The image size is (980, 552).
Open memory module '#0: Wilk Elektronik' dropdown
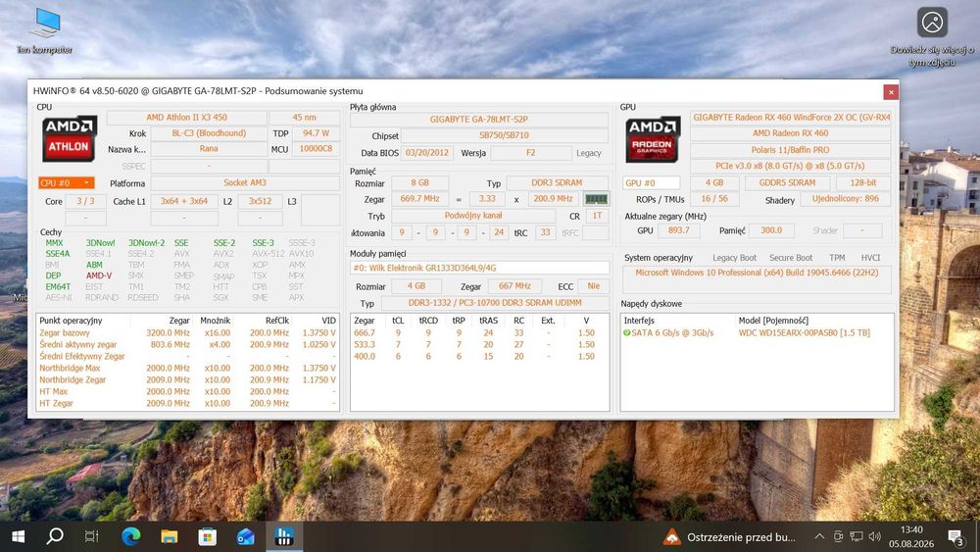(x=479, y=268)
